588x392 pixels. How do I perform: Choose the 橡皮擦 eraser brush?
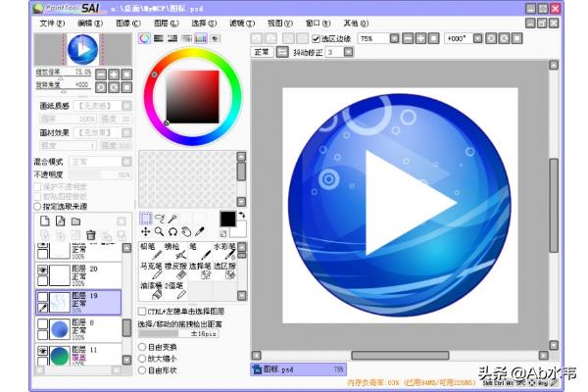(x=180, y=269)
